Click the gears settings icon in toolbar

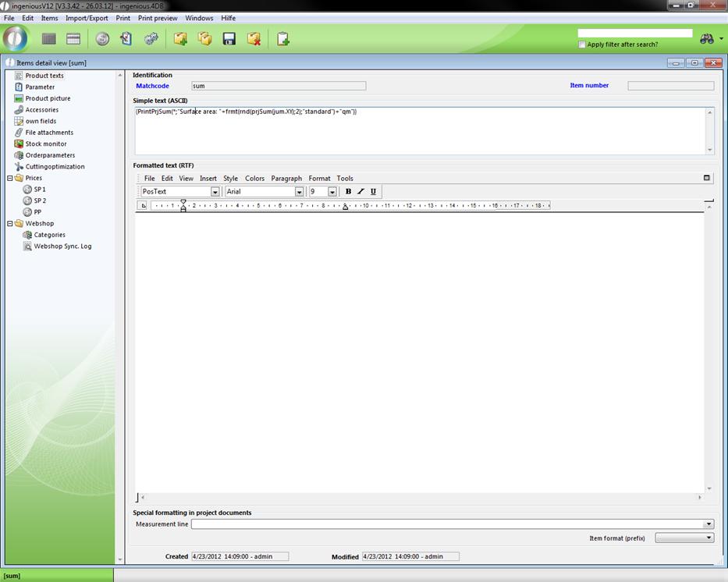tap(151, 39)
